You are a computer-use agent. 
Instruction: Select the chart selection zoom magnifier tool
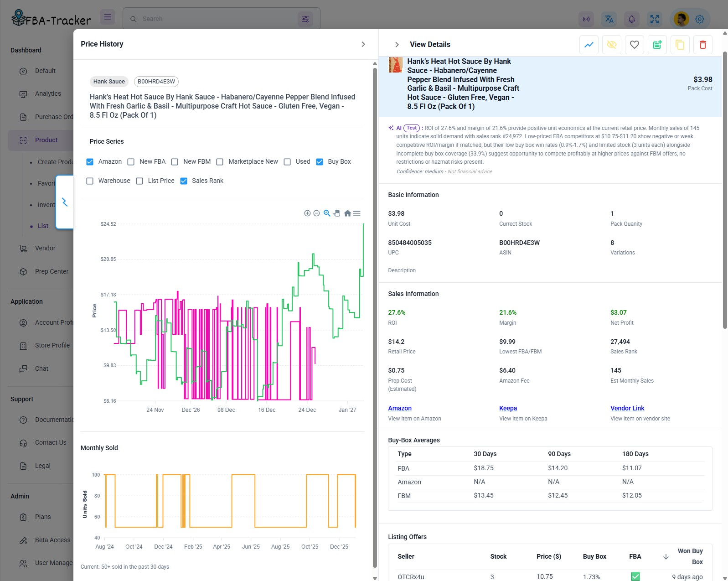tap(327, 213)
